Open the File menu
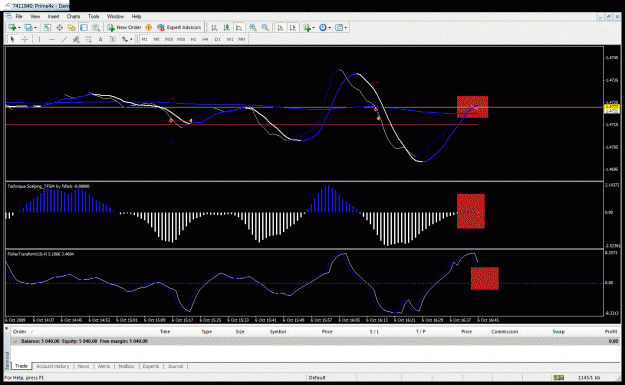 tap(18, 16)
